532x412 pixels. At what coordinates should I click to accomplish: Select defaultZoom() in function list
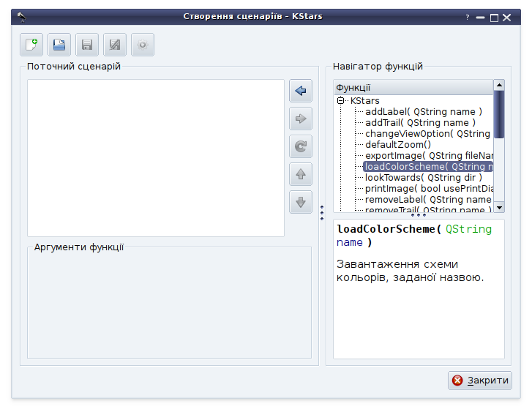coord(397,145)
